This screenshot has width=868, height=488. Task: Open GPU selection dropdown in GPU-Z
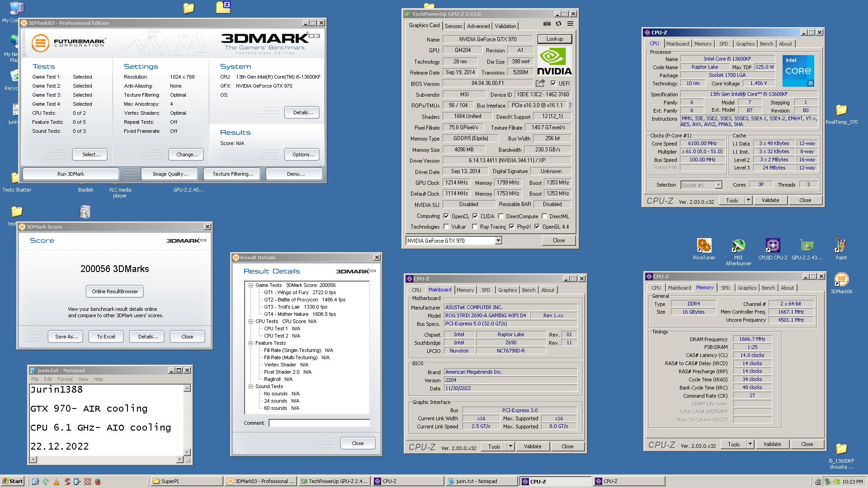pos(498,241)
